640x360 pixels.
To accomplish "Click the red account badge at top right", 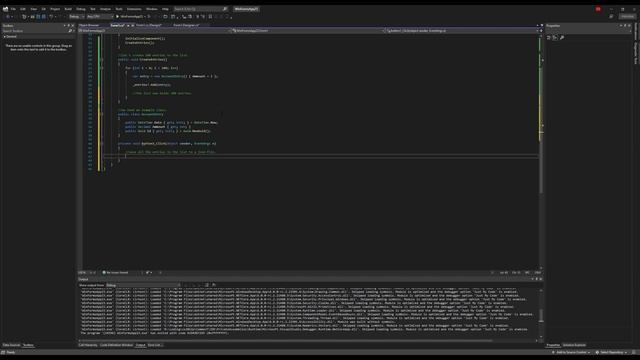I will 598,9.
